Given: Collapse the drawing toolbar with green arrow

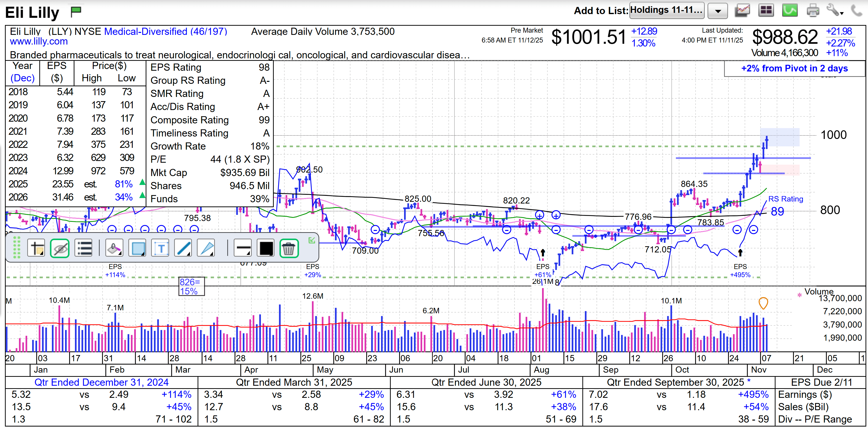Looking at the screenshot, I should 312,240.
